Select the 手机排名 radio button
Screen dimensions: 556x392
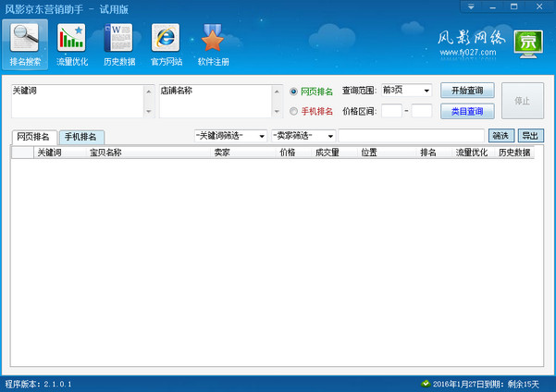(294, 111)
